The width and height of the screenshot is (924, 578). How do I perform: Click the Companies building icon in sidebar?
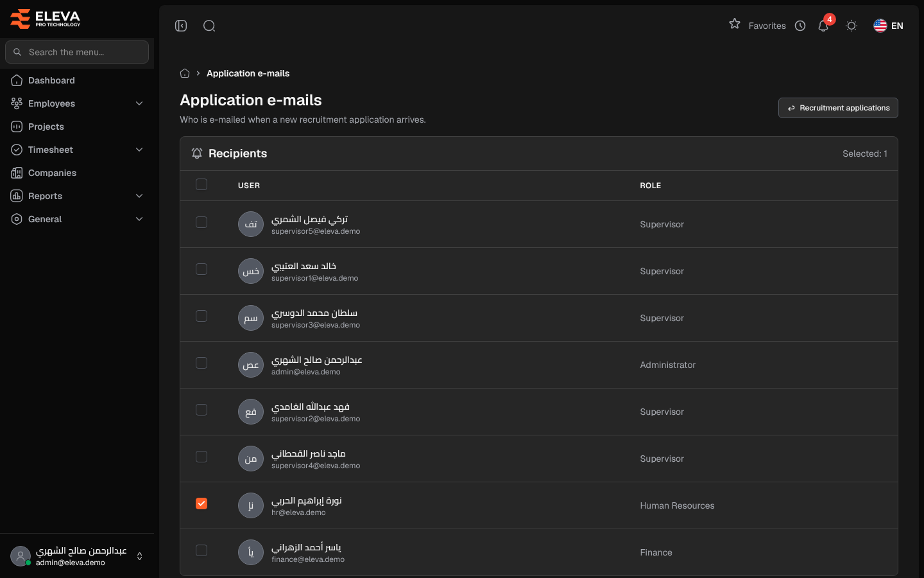tap(17, 173)
